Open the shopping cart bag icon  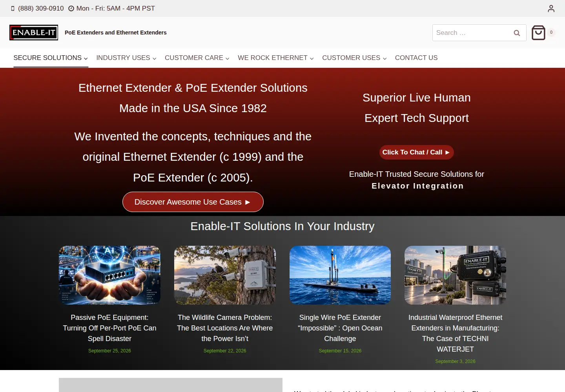pos(538,33)
